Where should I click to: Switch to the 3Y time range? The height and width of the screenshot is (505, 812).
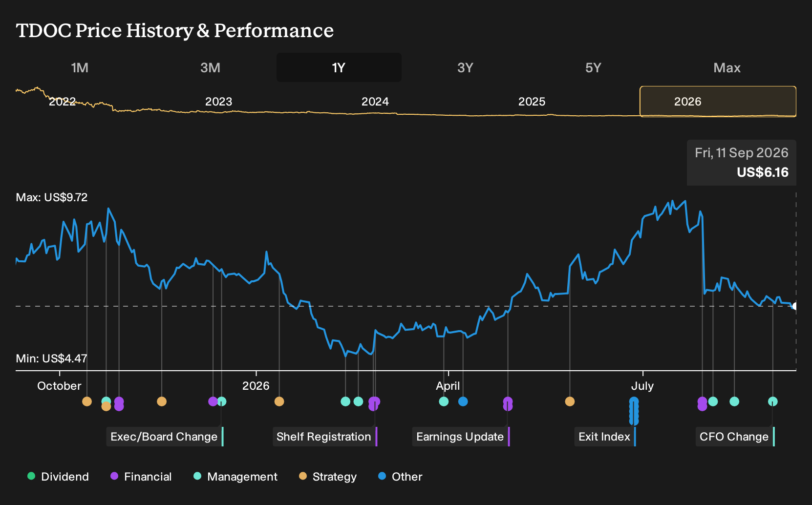click(465, 67)
